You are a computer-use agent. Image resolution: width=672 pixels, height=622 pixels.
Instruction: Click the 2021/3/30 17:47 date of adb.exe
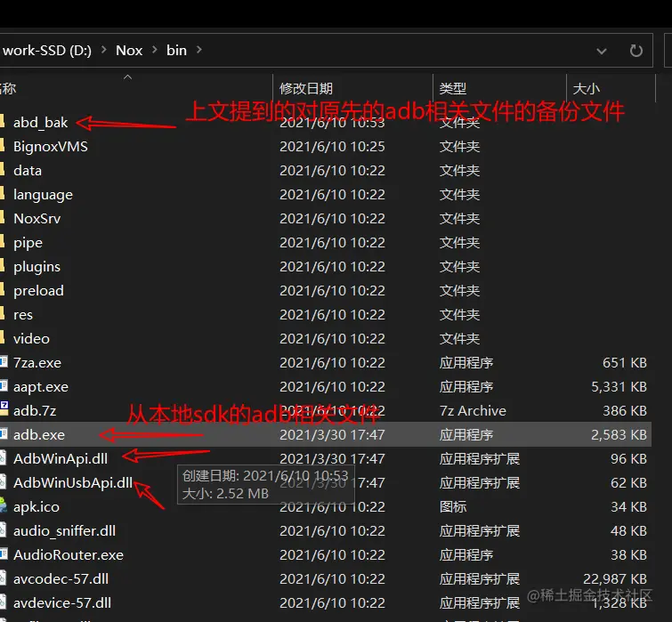point(332,435)
